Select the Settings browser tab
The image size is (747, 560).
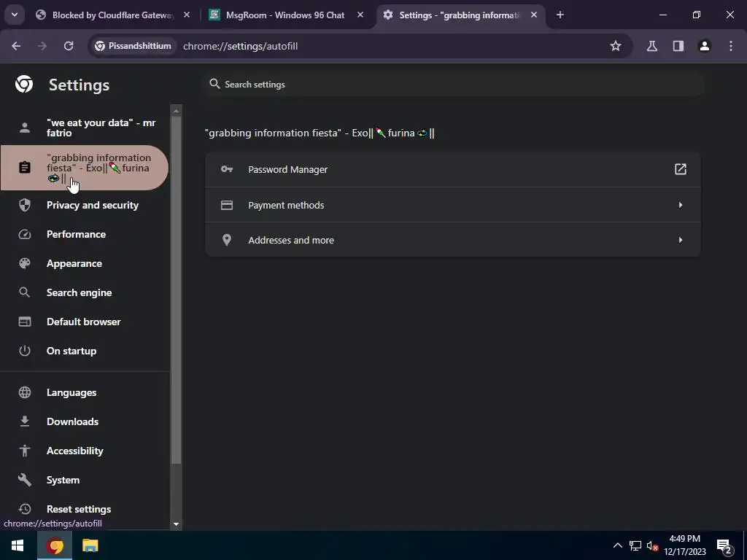pos(460,15)
